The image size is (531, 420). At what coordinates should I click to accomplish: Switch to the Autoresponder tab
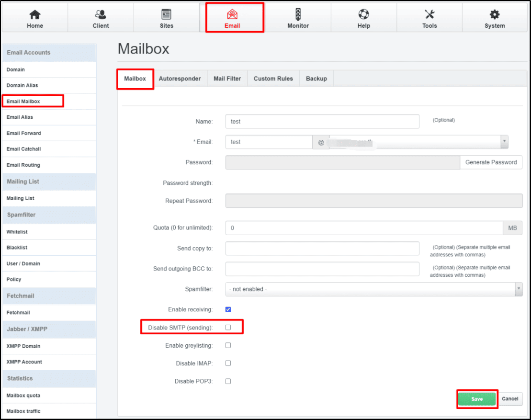180,79
